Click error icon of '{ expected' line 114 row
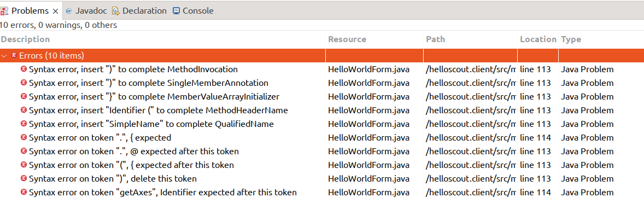This screenshot has height=215, width=644. 24,137
